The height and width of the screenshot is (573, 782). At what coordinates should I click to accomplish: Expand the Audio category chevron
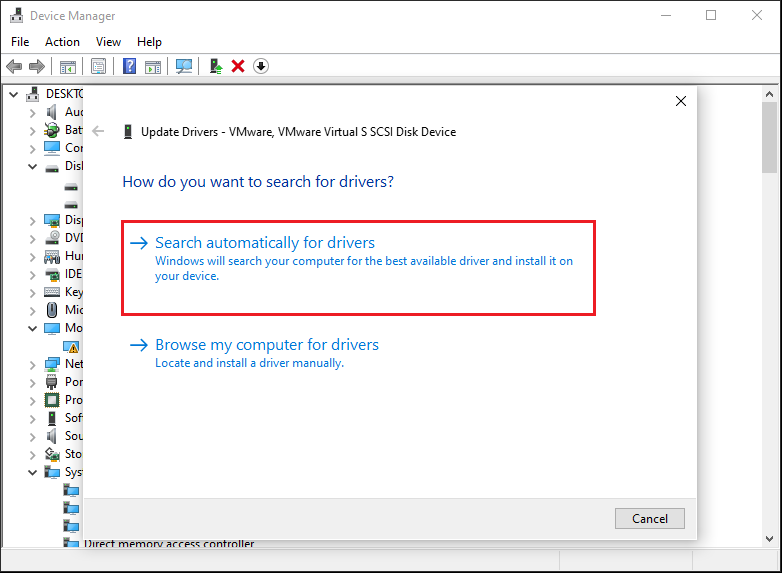(x=32, y=113)
